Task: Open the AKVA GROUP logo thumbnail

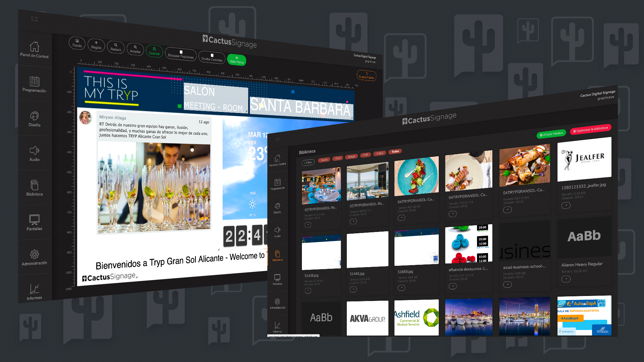Action: [367, 318]
